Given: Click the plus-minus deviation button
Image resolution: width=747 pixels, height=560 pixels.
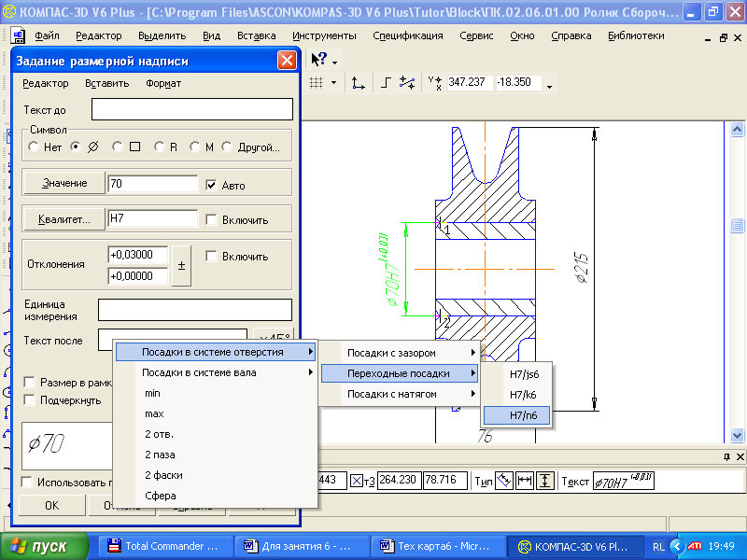Looking at the screenshot, I should 181,266.
